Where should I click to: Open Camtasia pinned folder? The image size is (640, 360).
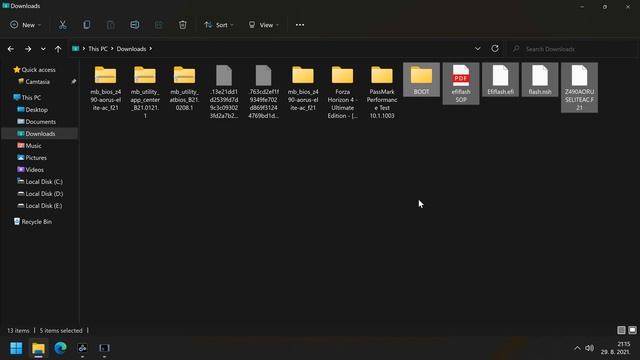click(38, 82)
